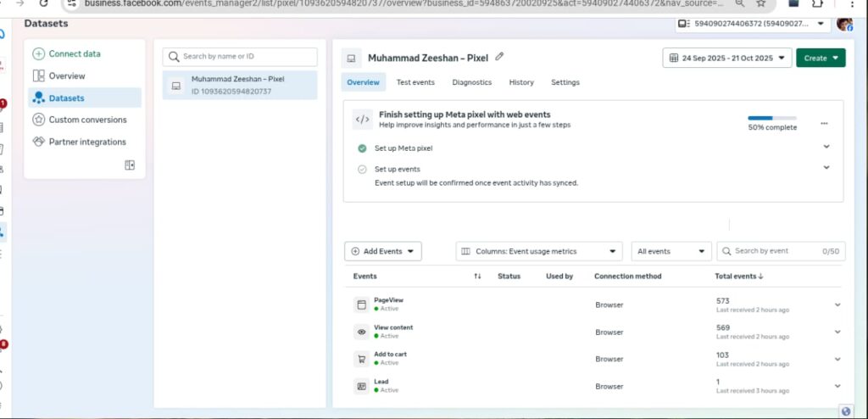This screenshot has width=868, height=419.
Task: Go to Overview in left navigation
Action: click(58, 76)
